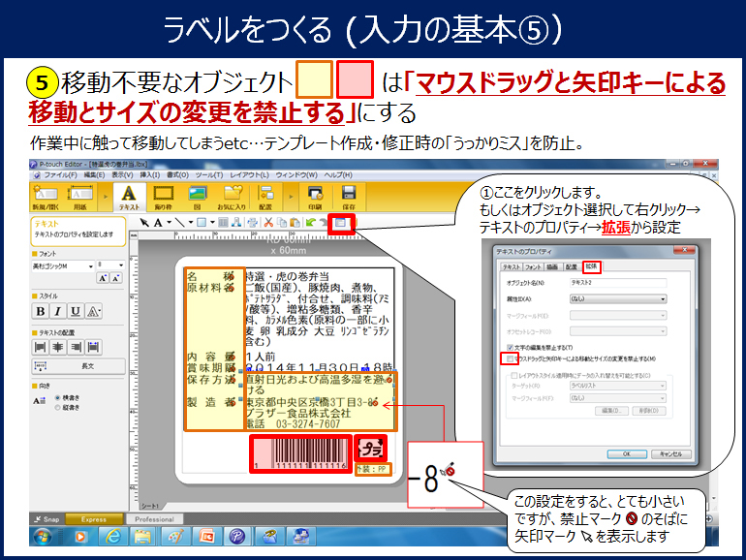Viewport: 746px width, 560px height.
Task: Click the decrease font size button
Action: coord(115,278)
